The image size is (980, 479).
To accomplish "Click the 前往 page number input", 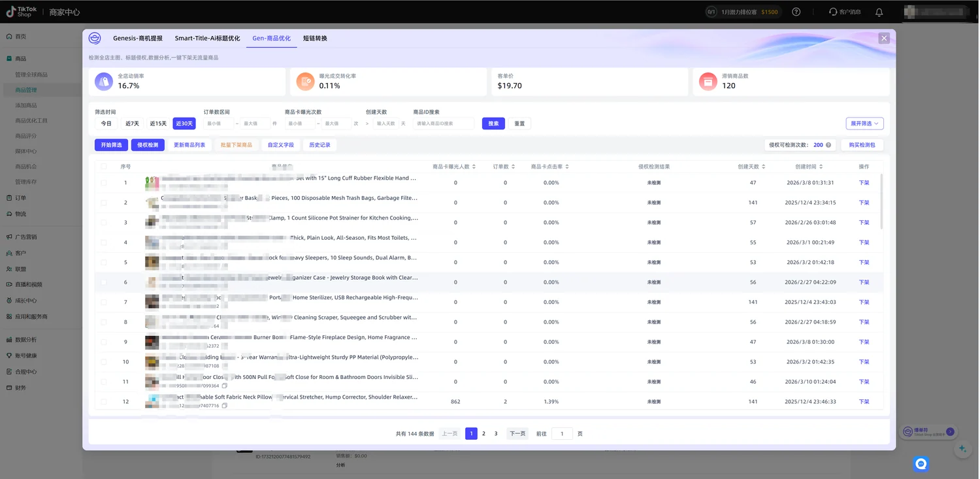I will tap(562, 434).
